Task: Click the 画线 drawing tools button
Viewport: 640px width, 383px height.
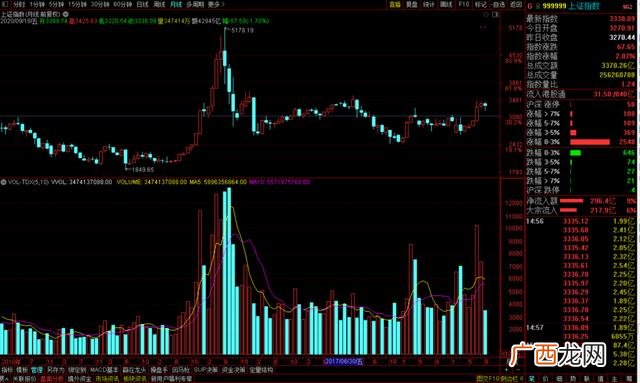Action: tap(446, 4)
